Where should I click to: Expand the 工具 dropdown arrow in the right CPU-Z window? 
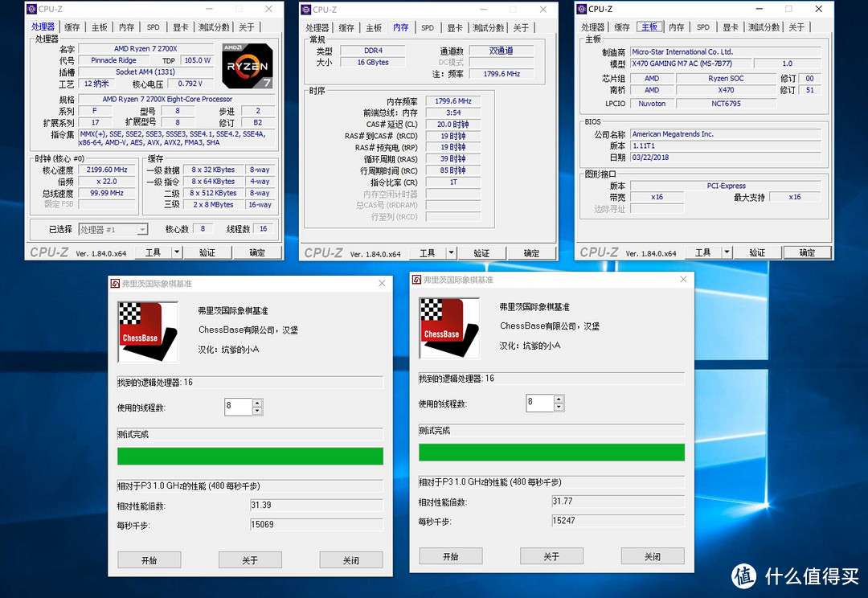click(x=727, y=252)
